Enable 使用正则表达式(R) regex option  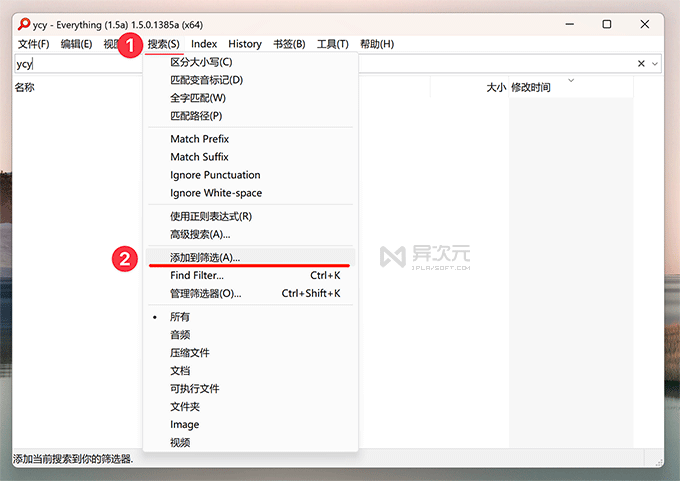[210, 216]
